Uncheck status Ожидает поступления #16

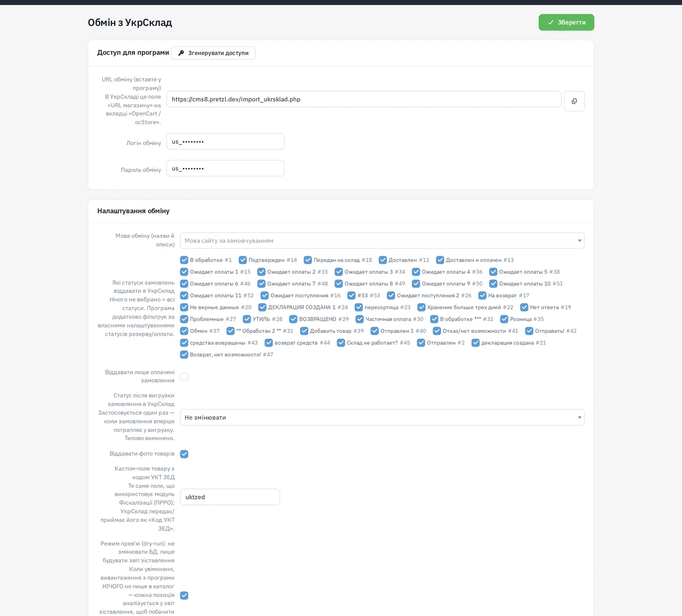(x=265, y=295)
